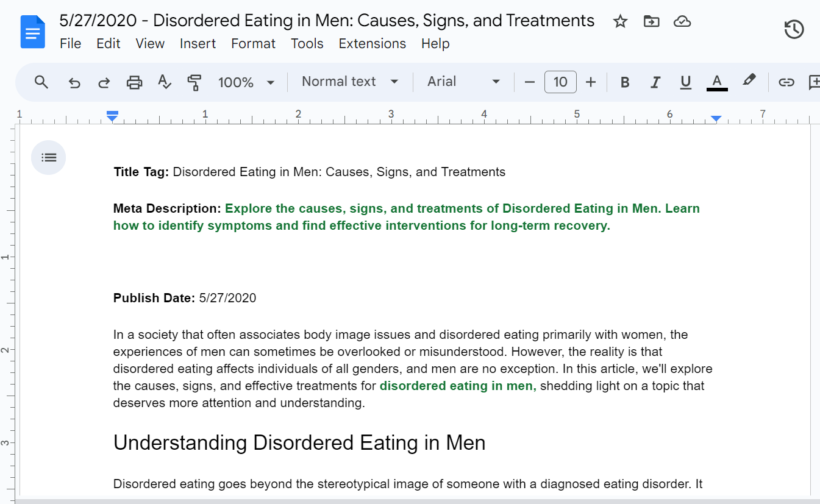Image resolution: width=820 pixels, height=504 pixels.
Task: Click the 'Meta Description:' label
Action: tap(167, 208)
